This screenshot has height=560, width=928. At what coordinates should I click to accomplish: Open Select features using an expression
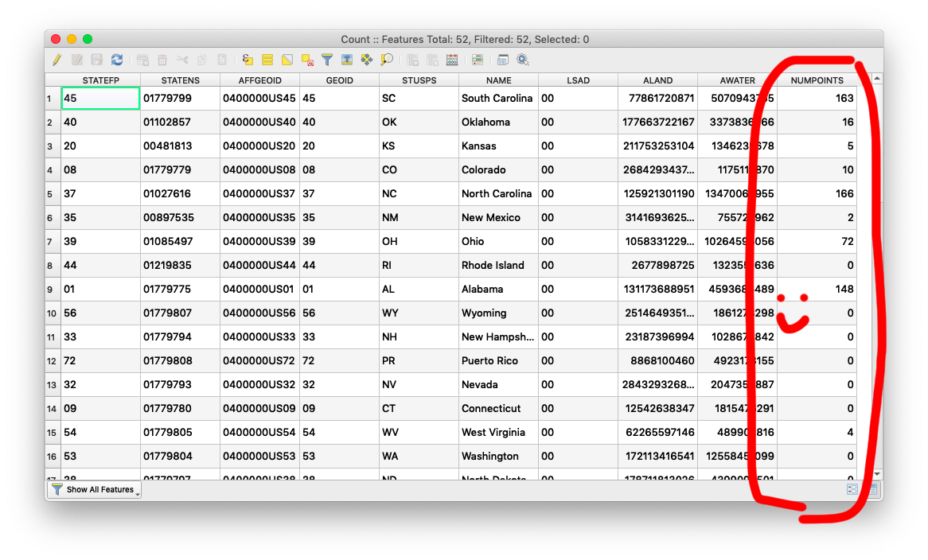pyautogui.click(x=248, y=60)
